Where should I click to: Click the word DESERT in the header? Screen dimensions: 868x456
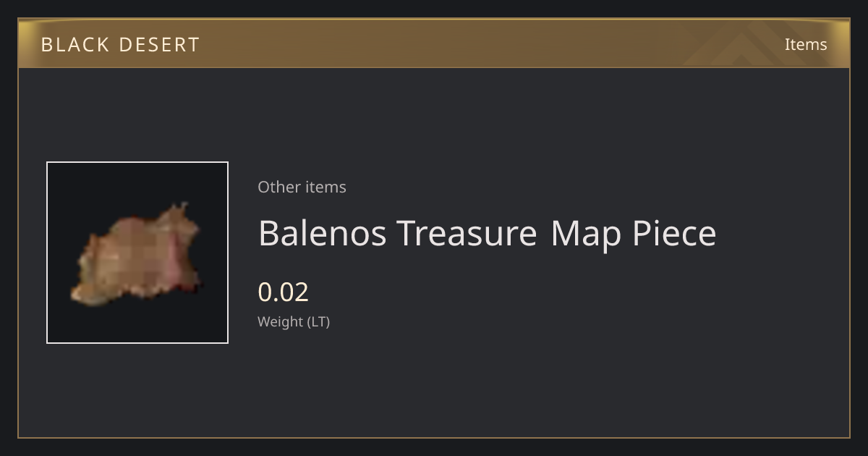click(159, 44)
